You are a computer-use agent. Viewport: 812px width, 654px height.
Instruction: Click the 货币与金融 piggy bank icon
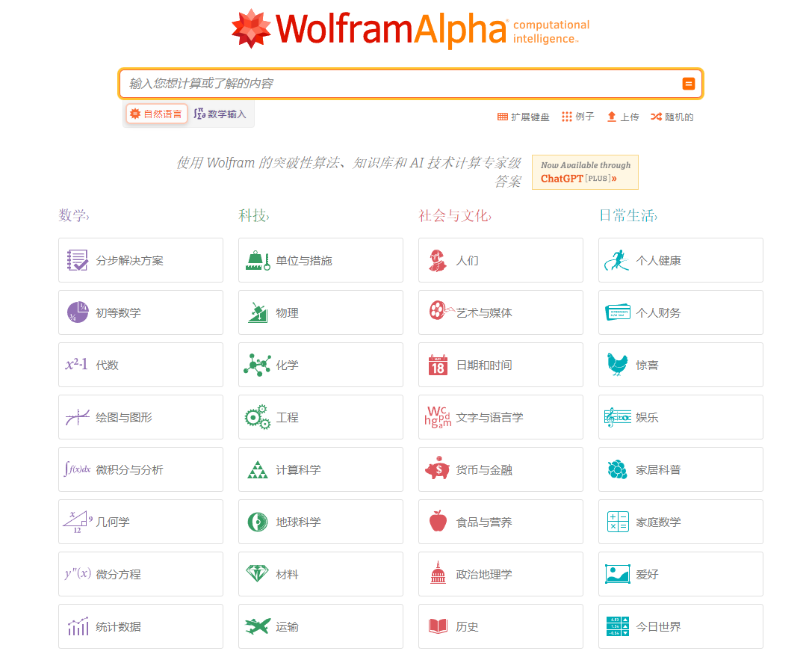pos(438,468)
